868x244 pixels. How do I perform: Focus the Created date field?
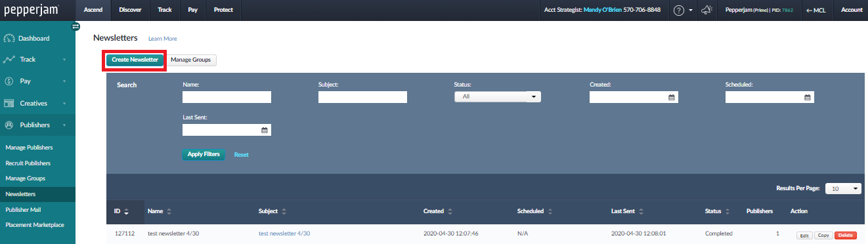click(x=634, y=97)
